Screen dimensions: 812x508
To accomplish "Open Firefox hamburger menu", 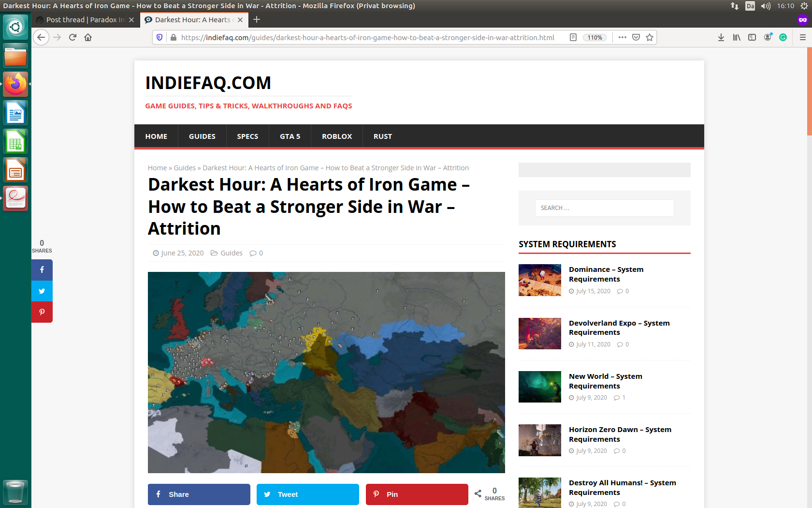I will (x=802, y=37).
